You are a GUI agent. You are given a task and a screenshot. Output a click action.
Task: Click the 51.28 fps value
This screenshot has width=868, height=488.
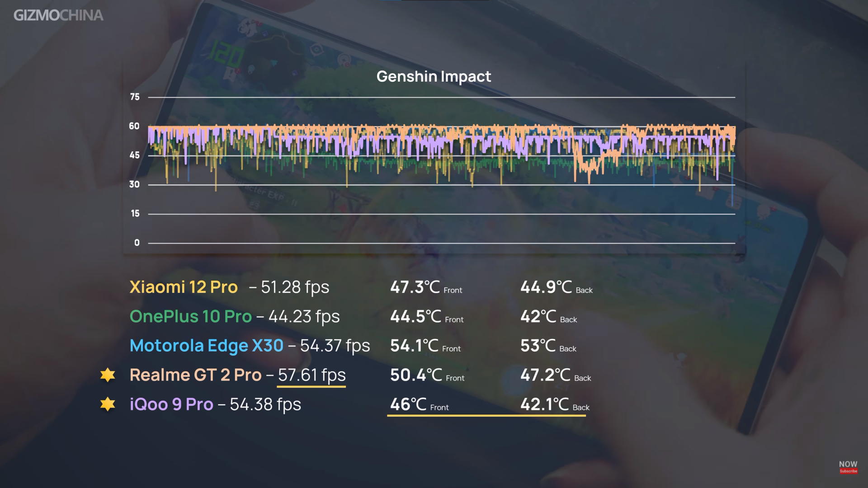tap(295, 287)
